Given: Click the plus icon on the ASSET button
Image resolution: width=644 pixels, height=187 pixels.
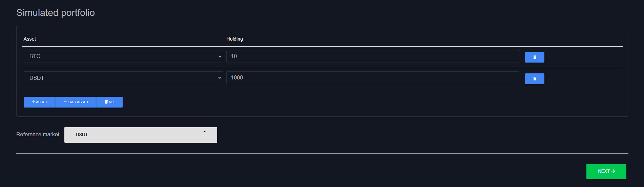Looking at the screenshot, I should pos(34,102).
